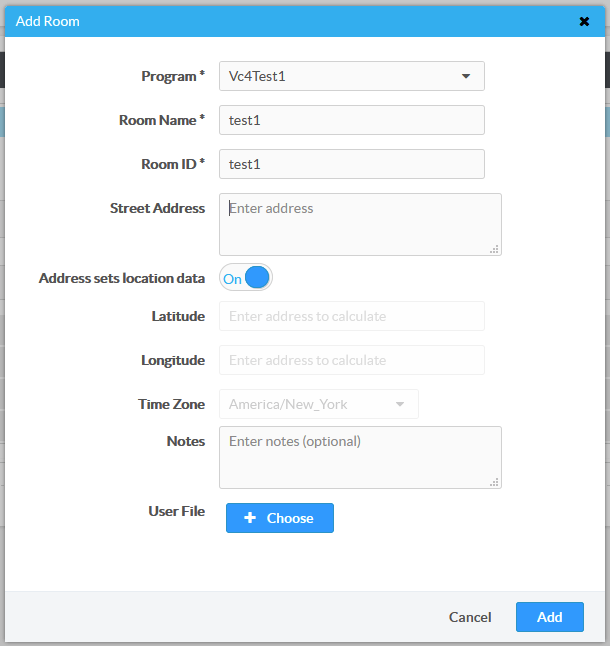Click Street Address resize handle
This screenshot has width=610, height=646.
pyautogui.click(x=494, y=249)
